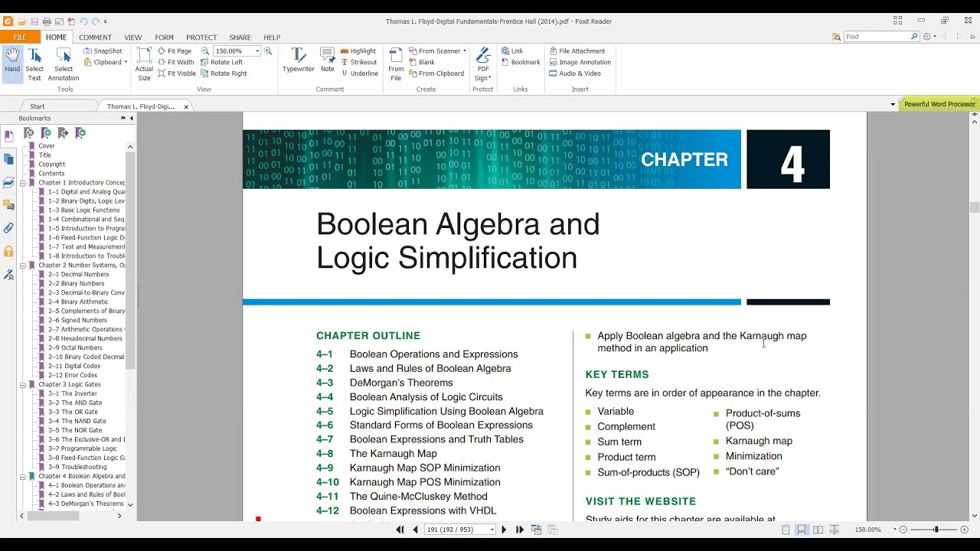The image size is (980, 551).
Task: Go to the previous page
Action: 416,530
